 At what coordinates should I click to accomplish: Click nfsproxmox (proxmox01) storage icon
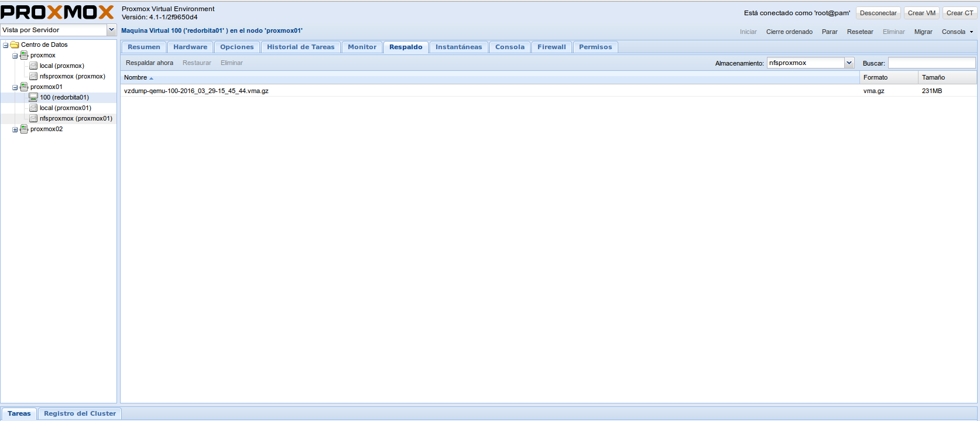[33, 119]
